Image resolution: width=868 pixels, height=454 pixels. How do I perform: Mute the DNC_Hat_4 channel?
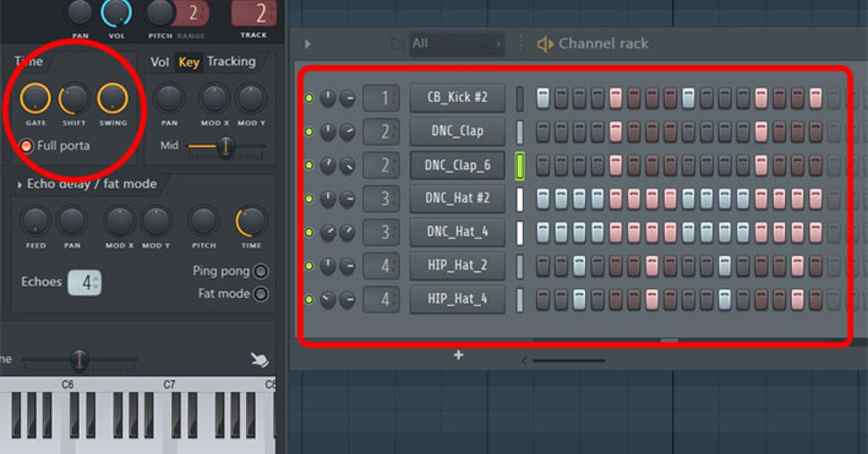coord(310,233)
